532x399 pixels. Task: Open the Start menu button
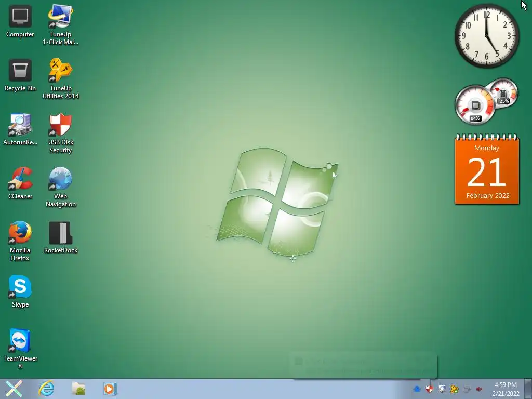[x=14, y=389]
